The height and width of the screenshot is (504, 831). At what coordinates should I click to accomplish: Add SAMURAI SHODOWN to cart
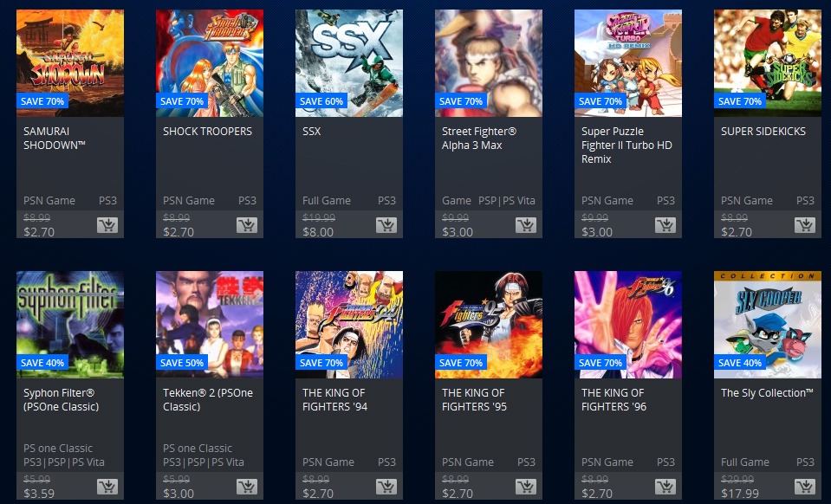(107, 225)
